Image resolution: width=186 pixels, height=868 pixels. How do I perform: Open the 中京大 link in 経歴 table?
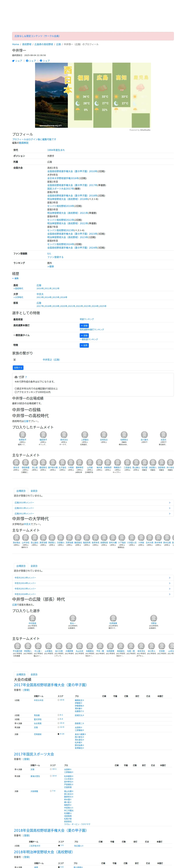40,294
